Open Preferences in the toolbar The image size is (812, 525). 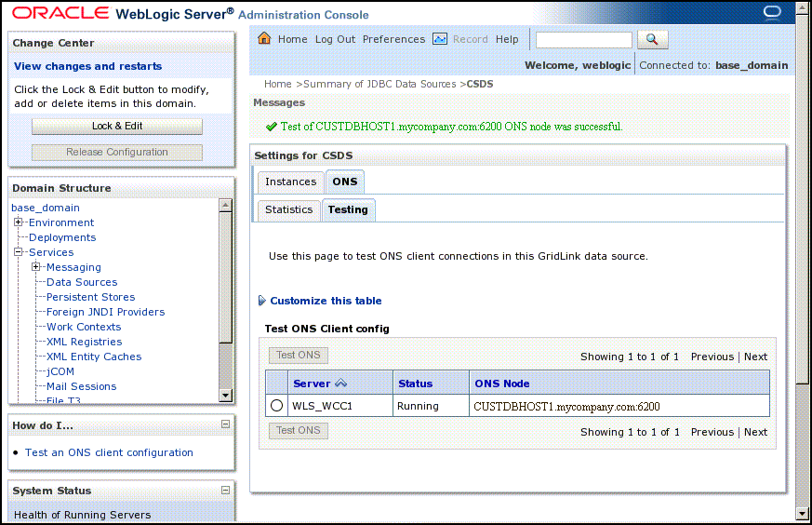393,39
